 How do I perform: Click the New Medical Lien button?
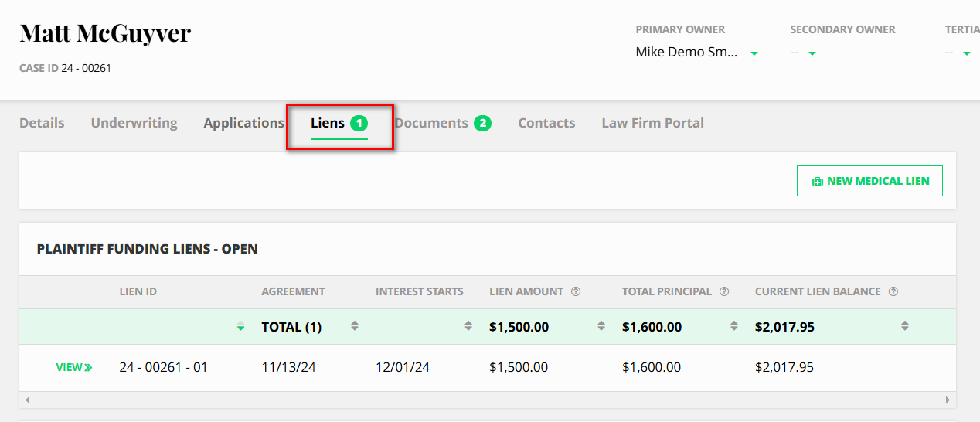click(869, 181)
